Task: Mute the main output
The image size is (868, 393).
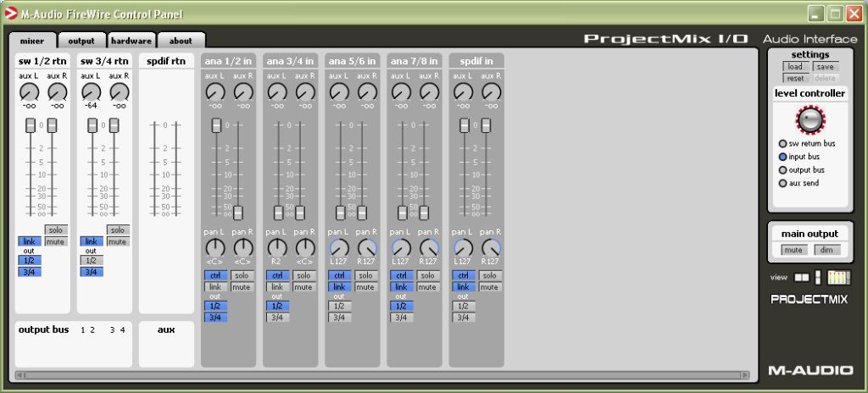Action: pyautogui.click(x=793, y=250)
